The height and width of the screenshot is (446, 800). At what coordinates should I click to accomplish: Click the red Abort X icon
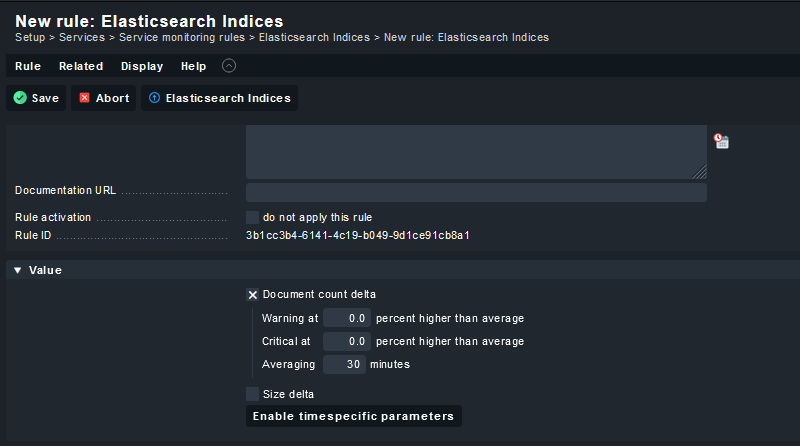point(85,97)
